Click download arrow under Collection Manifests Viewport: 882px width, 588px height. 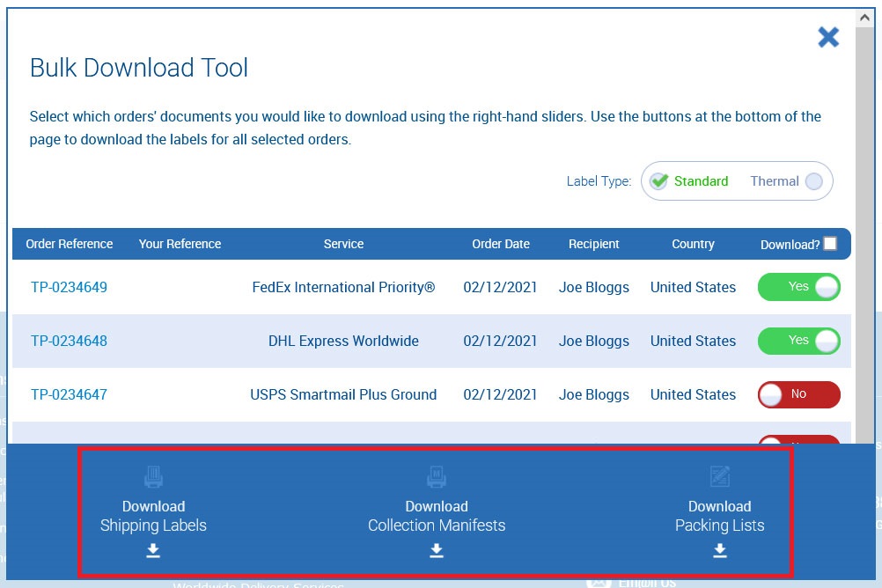pos(437,550)
